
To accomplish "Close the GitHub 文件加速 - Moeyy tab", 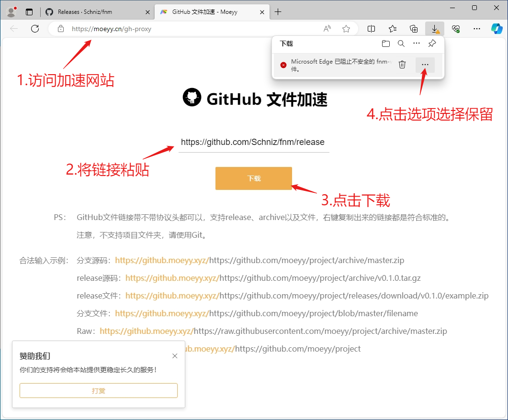I will click(262, 12).
